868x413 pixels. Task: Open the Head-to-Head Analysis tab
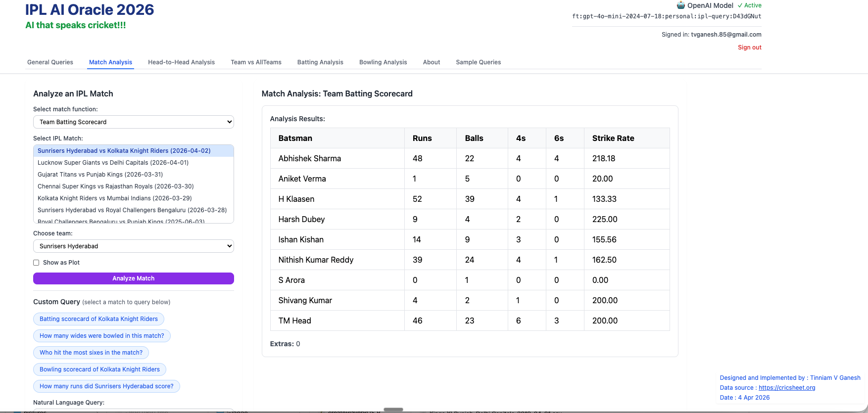[181, 62]
